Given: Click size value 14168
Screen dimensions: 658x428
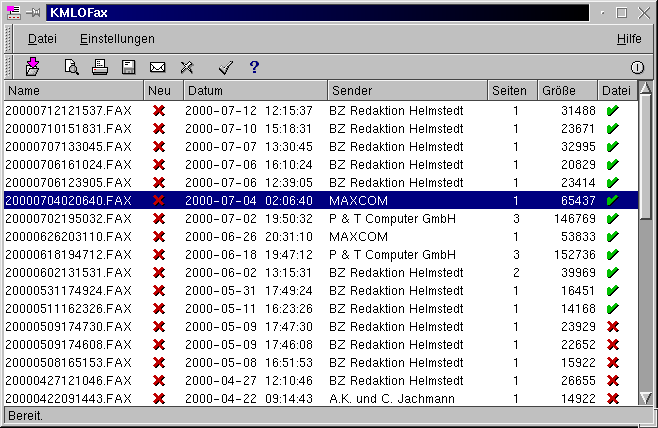Looking at the screenshot, I should [x=578, y=309].
